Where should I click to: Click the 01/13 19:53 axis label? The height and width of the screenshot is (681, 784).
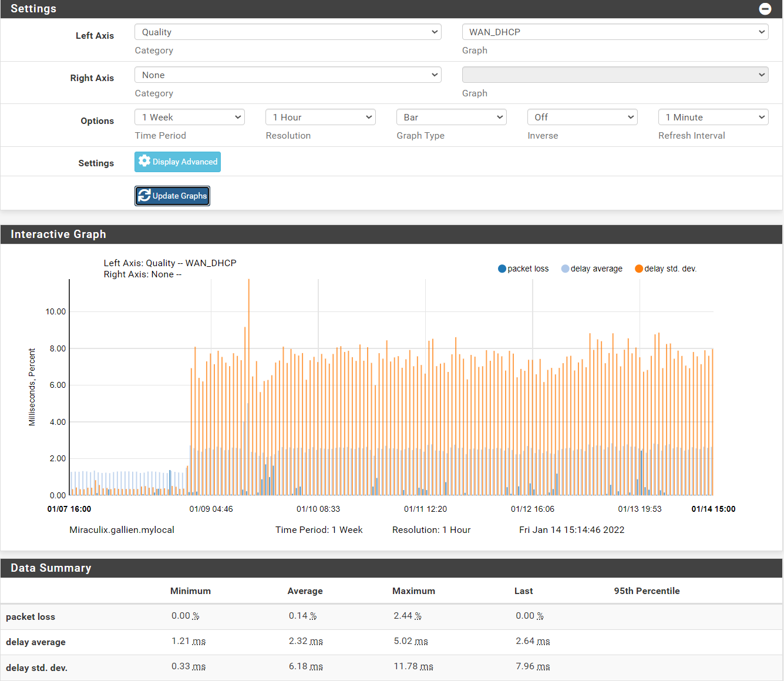640,509
